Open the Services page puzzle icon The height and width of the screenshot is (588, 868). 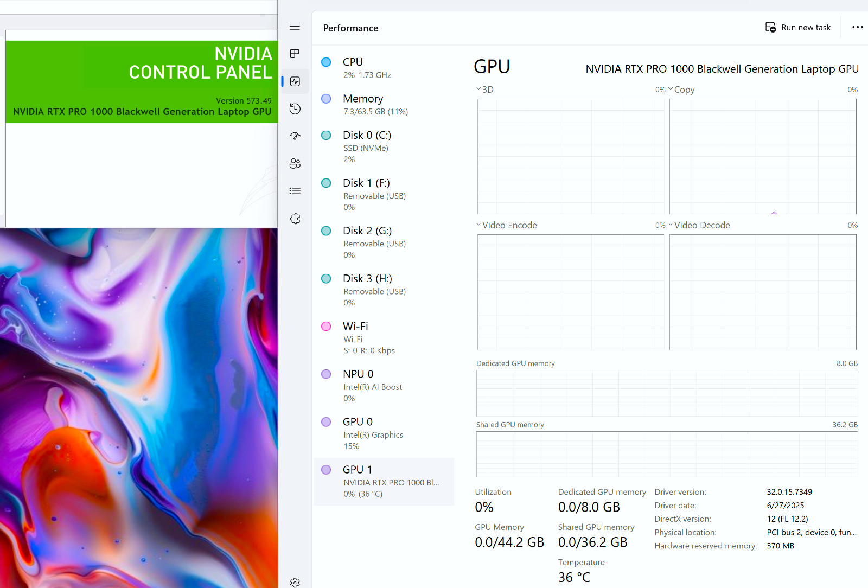tap(295, 219)
